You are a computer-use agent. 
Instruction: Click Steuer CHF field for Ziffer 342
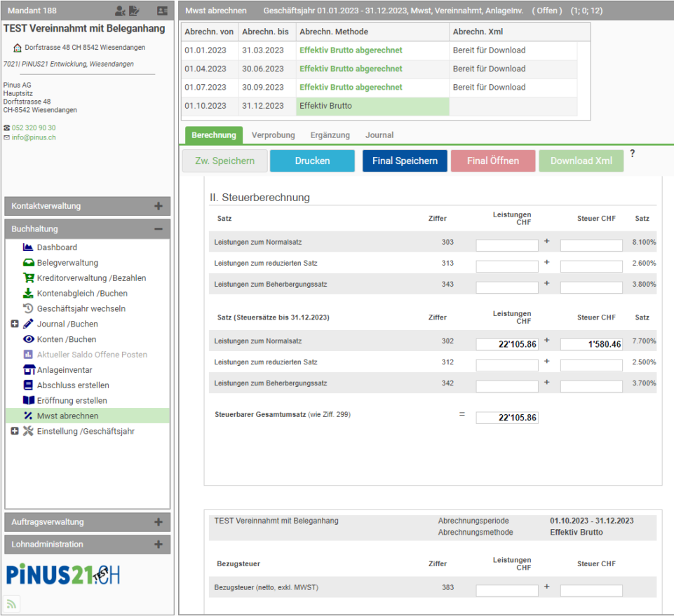point(591,386)
